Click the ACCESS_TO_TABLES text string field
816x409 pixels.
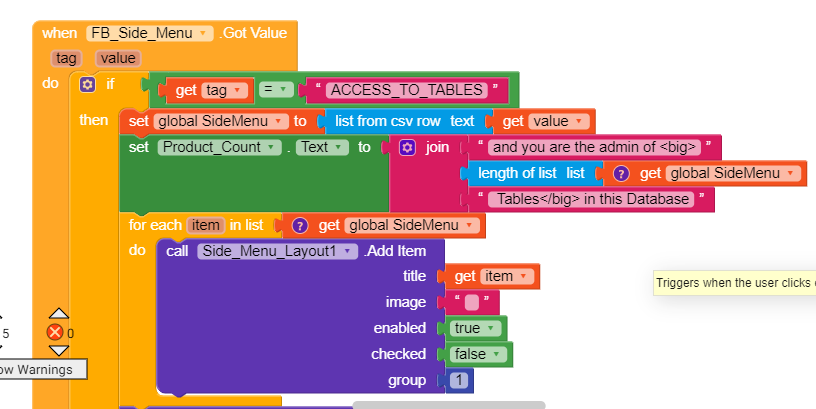coord(407,90)
